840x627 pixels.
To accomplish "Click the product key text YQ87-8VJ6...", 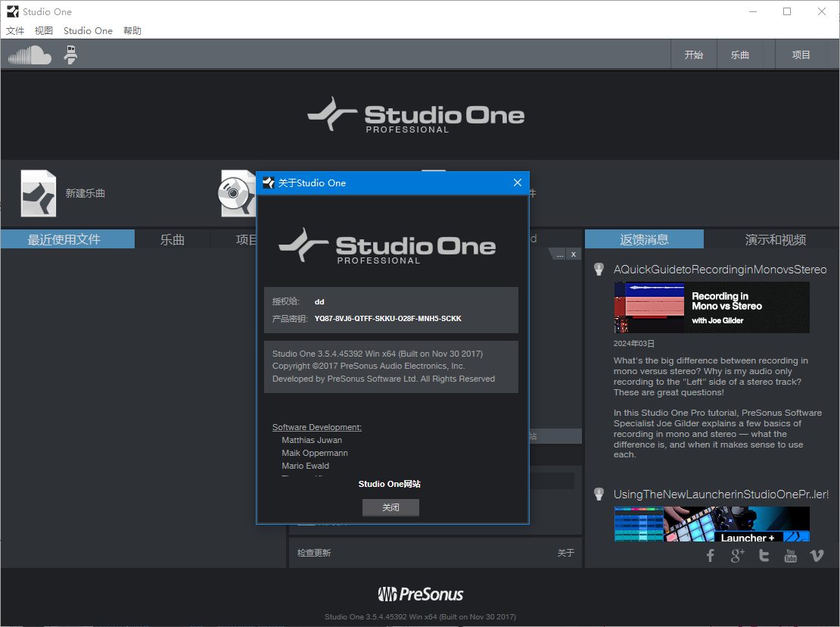I will (x=388, y=318).
